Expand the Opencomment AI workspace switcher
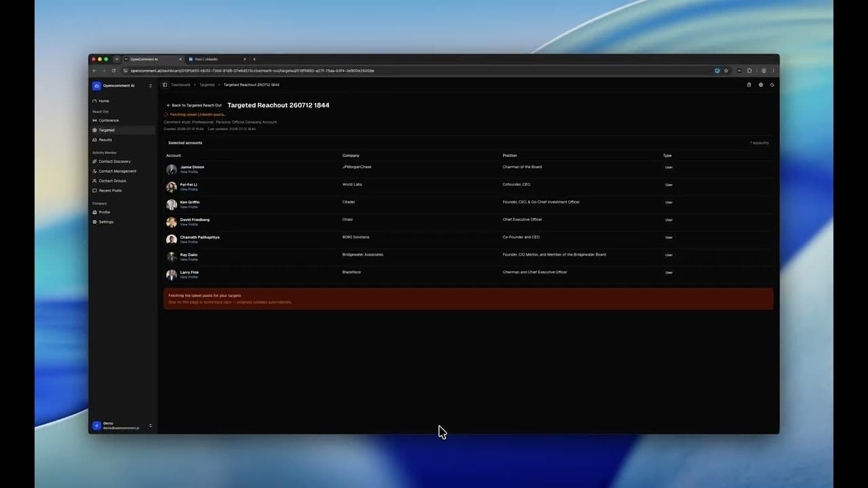Viewport: 868px width, 488px height. click(x=151, y=86)
